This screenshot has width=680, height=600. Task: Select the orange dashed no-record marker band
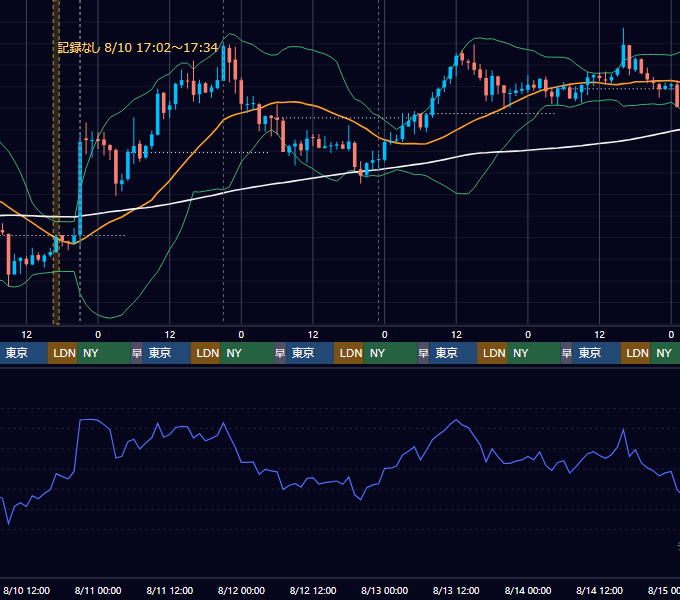click(x=56, y=162)
